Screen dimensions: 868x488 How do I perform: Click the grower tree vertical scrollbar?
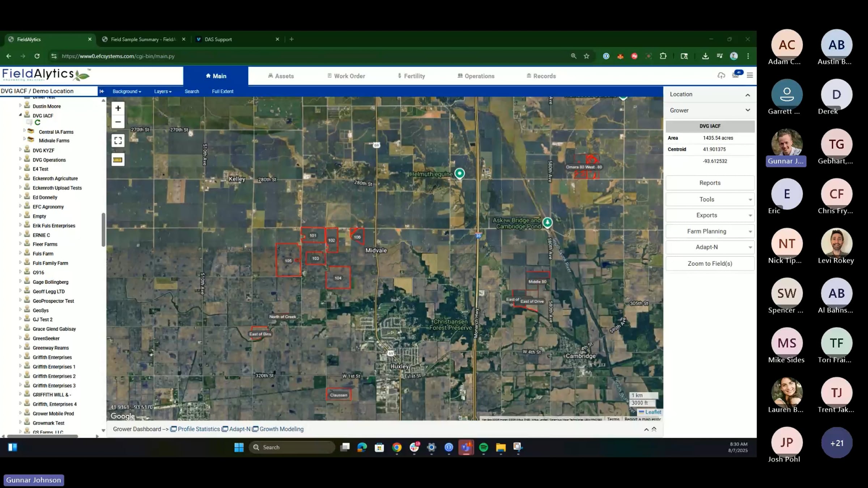103,230
